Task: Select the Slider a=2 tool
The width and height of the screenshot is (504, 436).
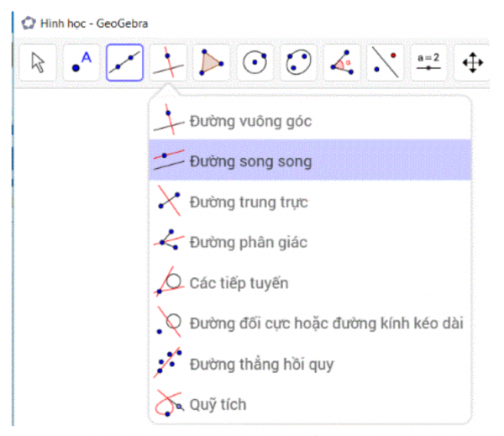Action: pyautogui.click(x=428, y=62)
